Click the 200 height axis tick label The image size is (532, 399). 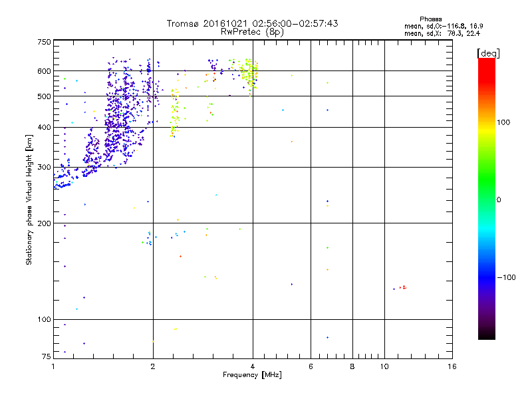[x=44, y=223]
